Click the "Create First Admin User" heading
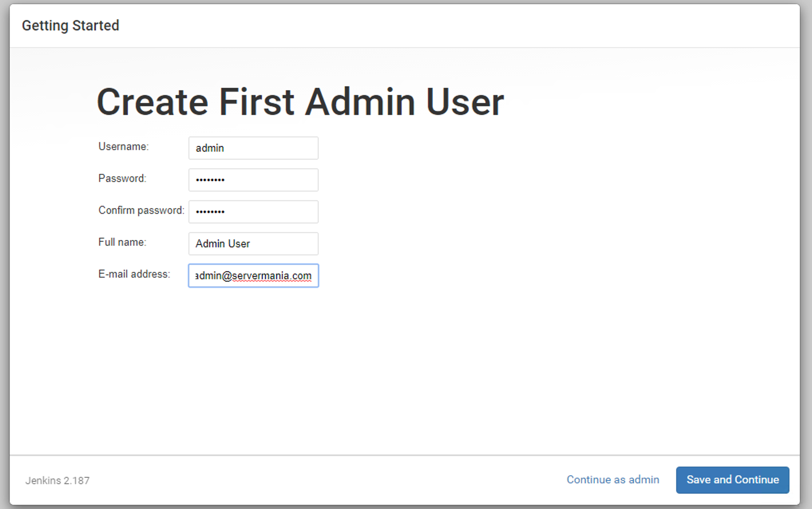This screenshot has width=812, height=509. [x=300, y=102]
